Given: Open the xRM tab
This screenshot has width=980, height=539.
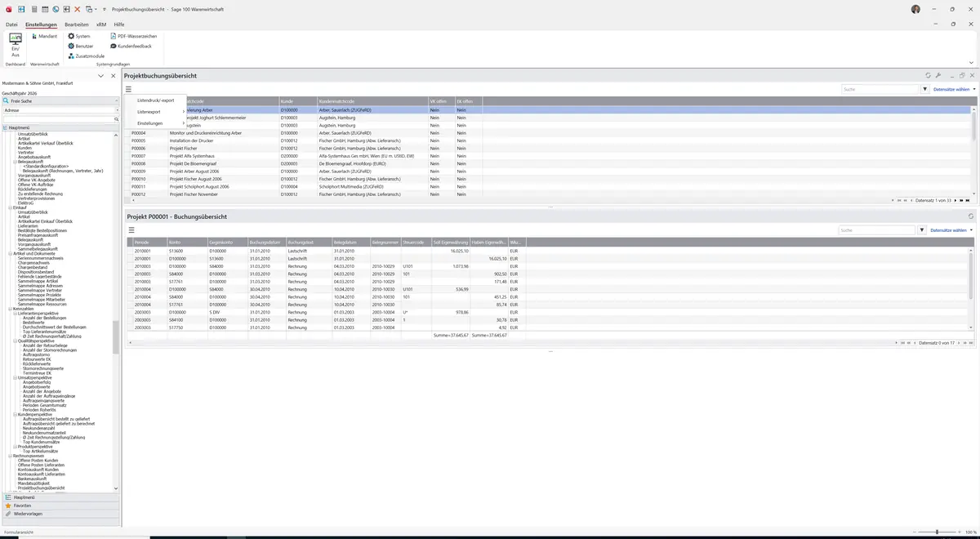Looking at the screenshot, I should click(101, 24).
